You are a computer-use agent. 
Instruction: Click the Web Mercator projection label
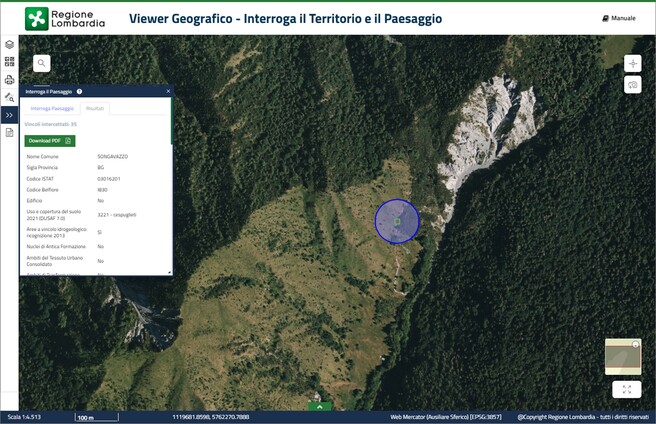point(446,417)
